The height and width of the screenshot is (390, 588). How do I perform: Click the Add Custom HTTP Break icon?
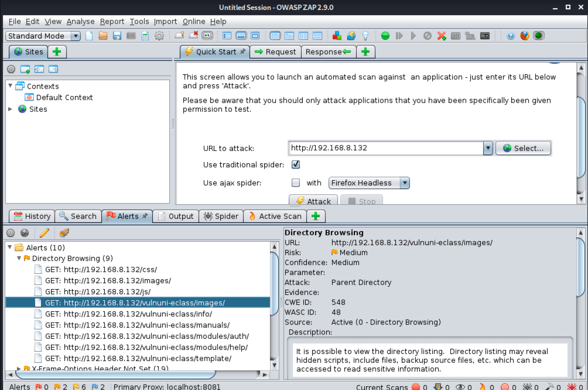(441, 36)
